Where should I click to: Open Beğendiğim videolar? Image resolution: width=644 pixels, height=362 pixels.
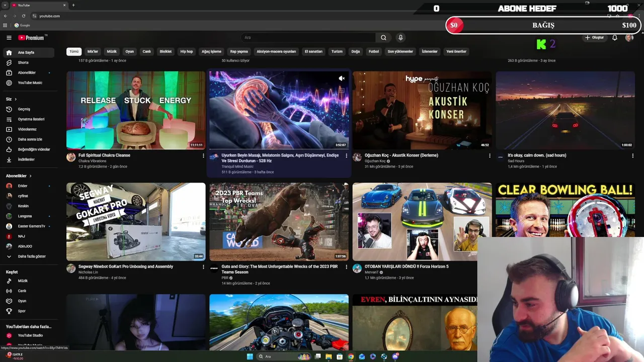[x=29, y=149]
